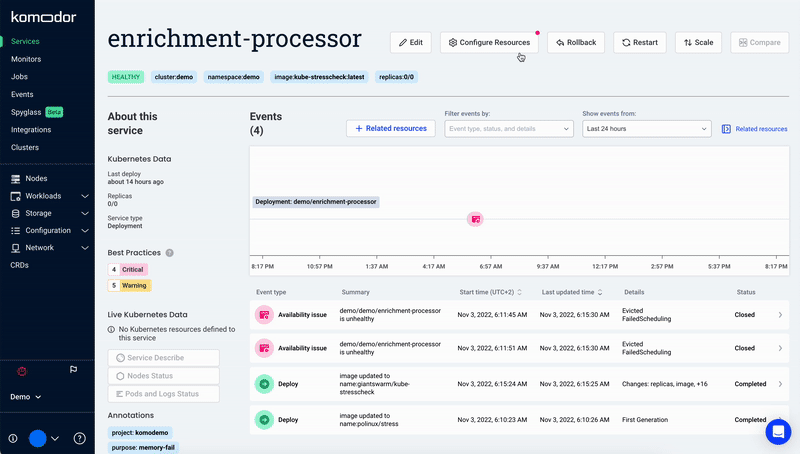Viewport: 800px width, 454px height.
Task: Go to Jobs in sidebar
Action: [19, 77]
